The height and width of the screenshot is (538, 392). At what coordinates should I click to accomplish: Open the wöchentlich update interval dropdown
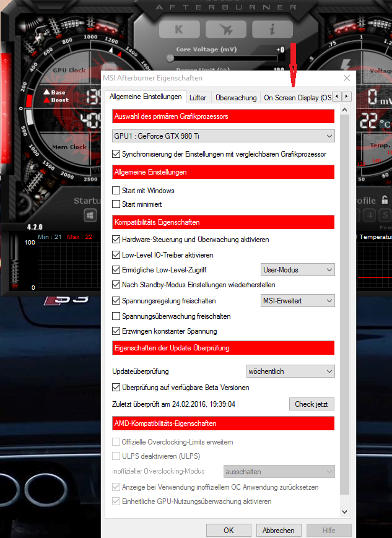click(290, 371)
